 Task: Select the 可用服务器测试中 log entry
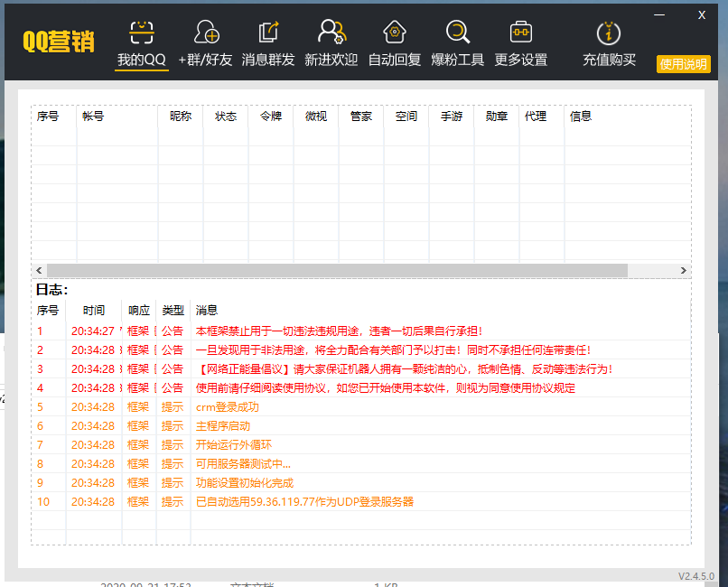pos(361,463)
